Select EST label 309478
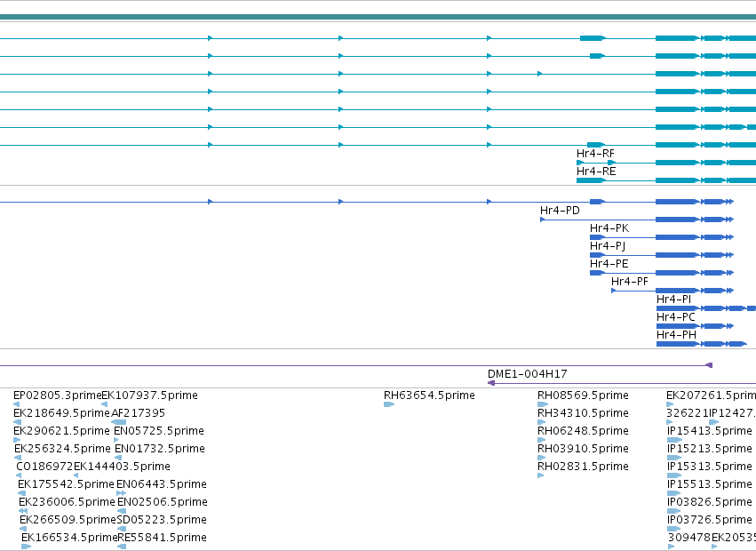The width and height of the screenshot is (756, 551). (689, 538)
